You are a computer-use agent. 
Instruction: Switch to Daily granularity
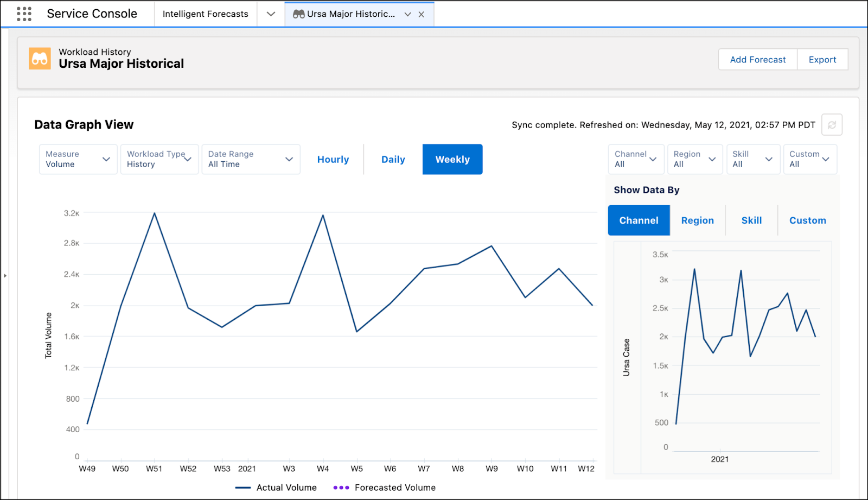(393, 160)
